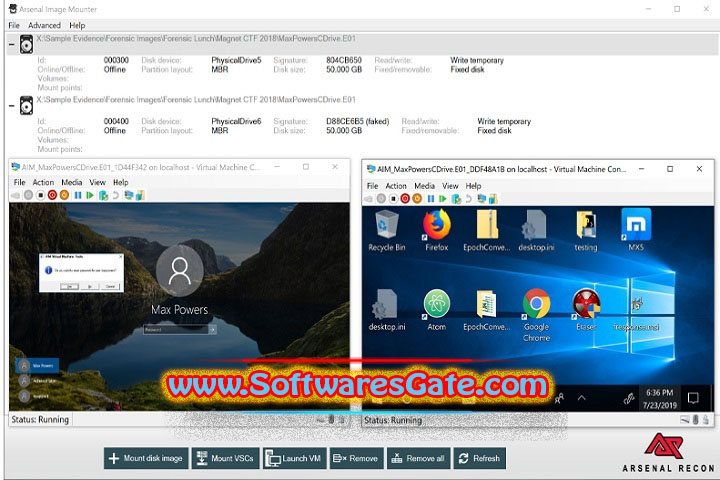
Task: Select EpochConve... file beside Atom icon
Action: pyautogui.click(x=486, y=310)
